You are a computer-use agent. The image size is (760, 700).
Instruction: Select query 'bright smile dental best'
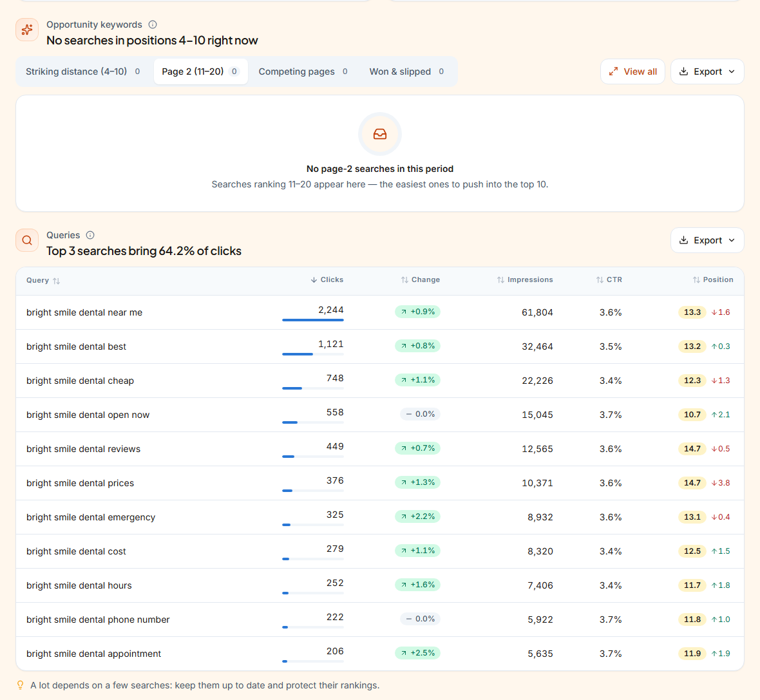pos(76,346)
